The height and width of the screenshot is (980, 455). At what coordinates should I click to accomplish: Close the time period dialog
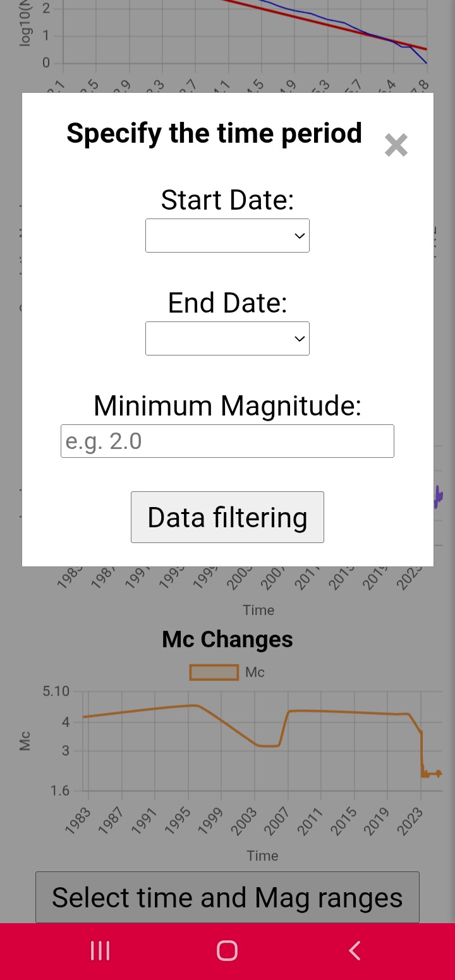[396, 145]
